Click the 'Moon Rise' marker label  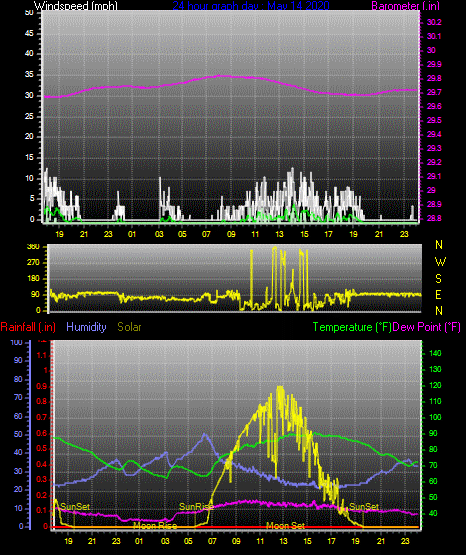pos(155,526)
